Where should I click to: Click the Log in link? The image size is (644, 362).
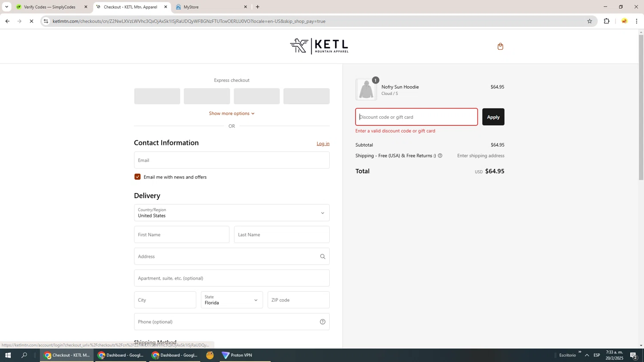click(x=323, y=144)
